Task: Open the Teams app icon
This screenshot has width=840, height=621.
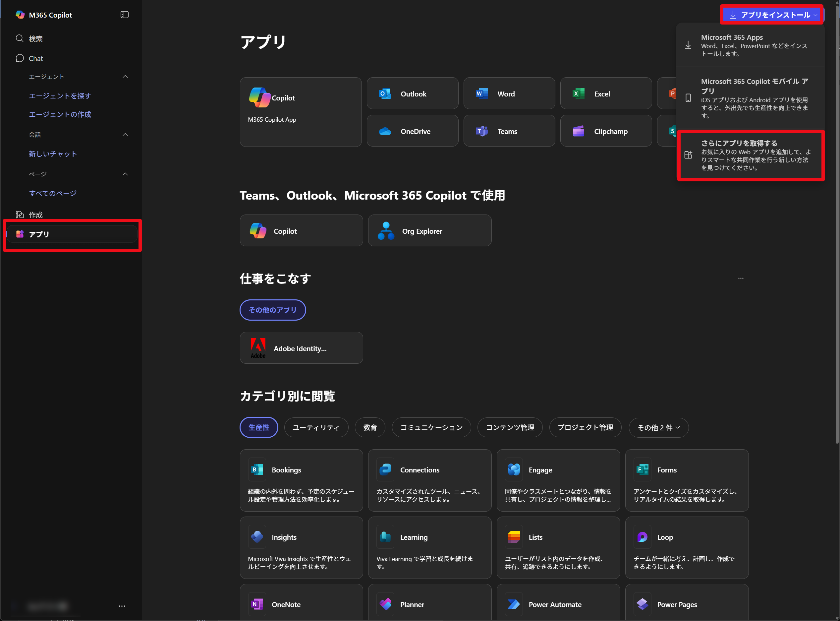Action: [482, 131]
